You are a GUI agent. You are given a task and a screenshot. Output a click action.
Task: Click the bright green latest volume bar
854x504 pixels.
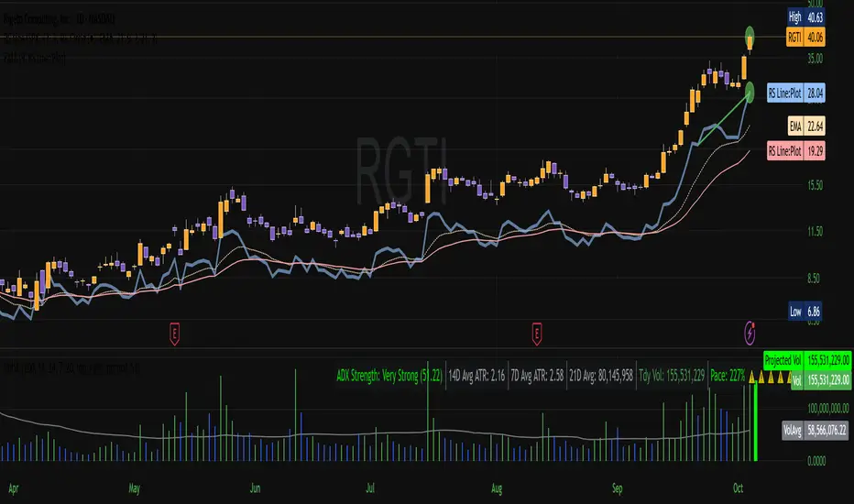click(x=755, y=422)
